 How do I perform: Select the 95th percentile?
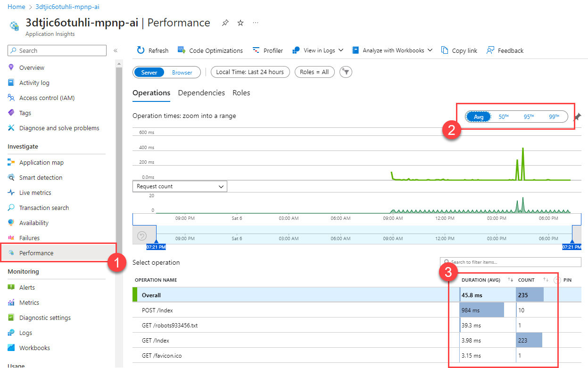[x=529, y=117]
